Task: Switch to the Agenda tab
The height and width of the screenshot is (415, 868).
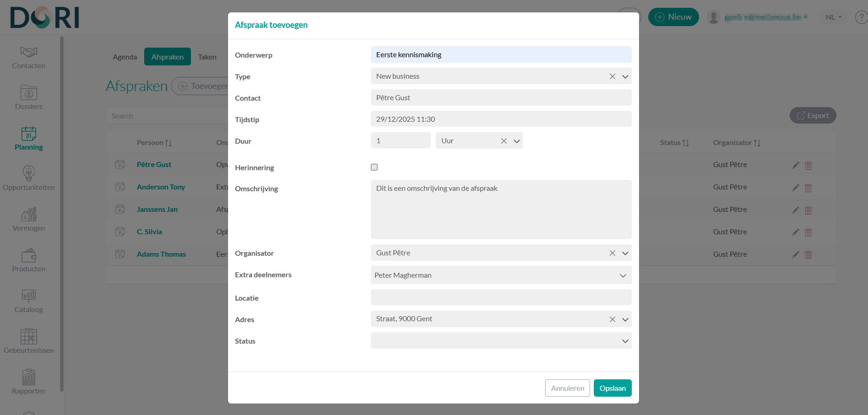Action: tap(125, 57)
